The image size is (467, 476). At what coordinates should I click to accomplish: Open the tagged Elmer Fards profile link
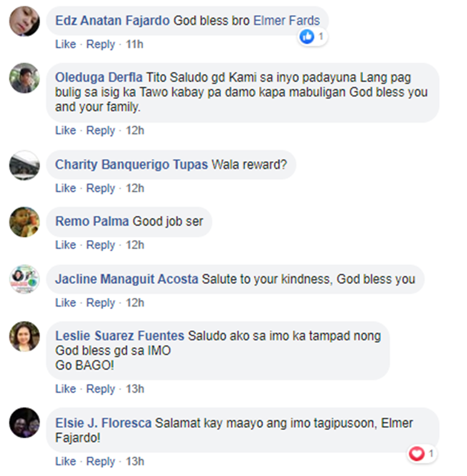(286, 21)
